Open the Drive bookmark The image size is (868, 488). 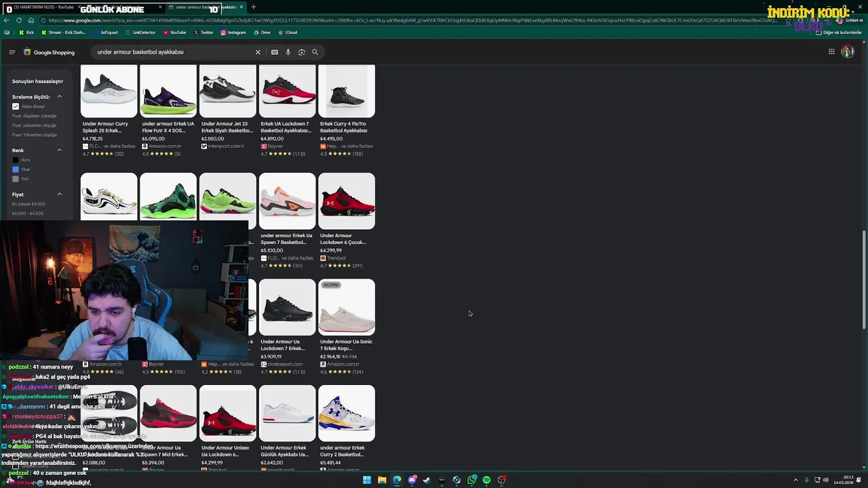[x=262, y=33]
